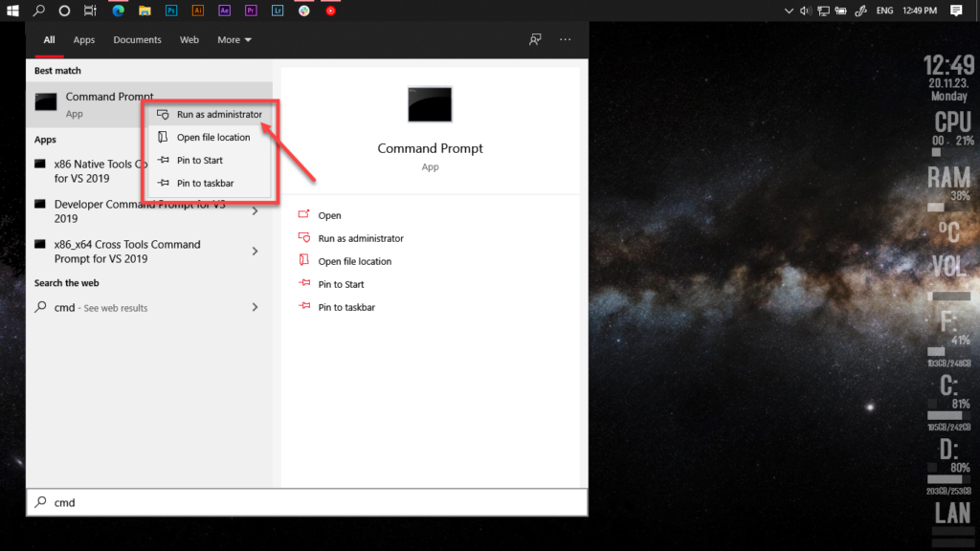Open the network tray icon
The width and height of the screenshot is (980, 551).
(x=823, y=11)
